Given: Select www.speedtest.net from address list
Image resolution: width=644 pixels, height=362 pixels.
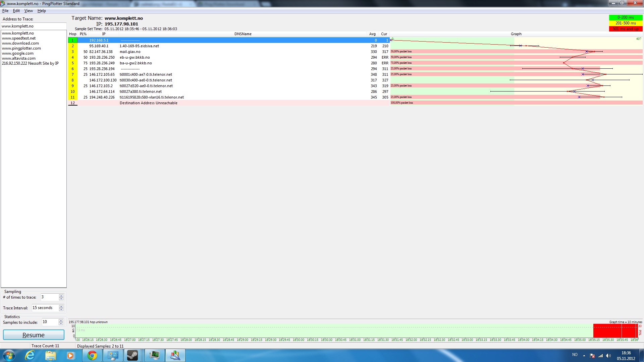Looking at the screenshot, I should pyautogui.click(x=19, y=38).
